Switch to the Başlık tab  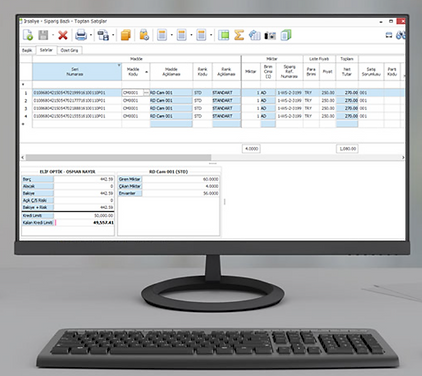[x=27, y=50]
